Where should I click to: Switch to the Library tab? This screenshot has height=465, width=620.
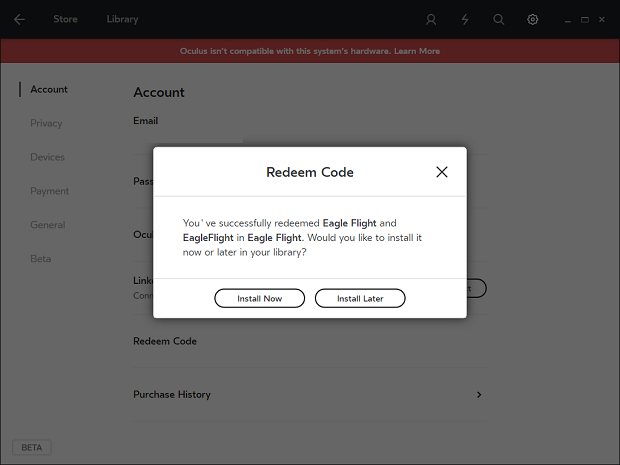coord(123,19)
